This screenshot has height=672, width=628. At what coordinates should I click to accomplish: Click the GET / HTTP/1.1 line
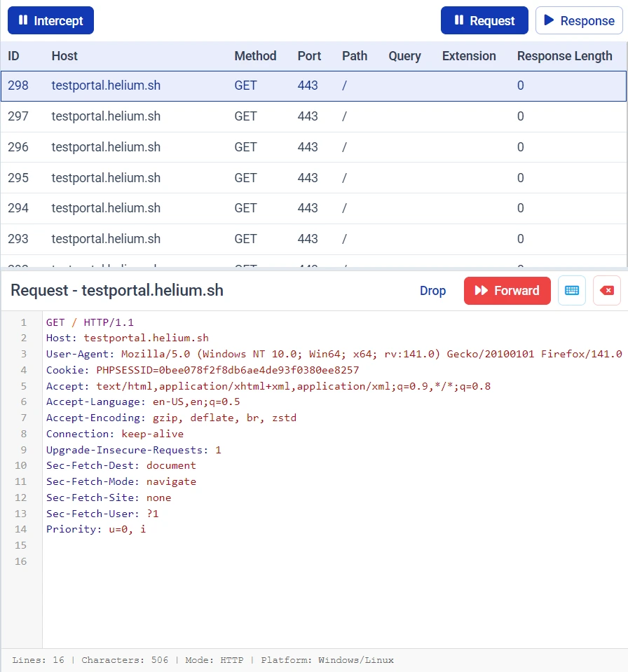point(90,322)
